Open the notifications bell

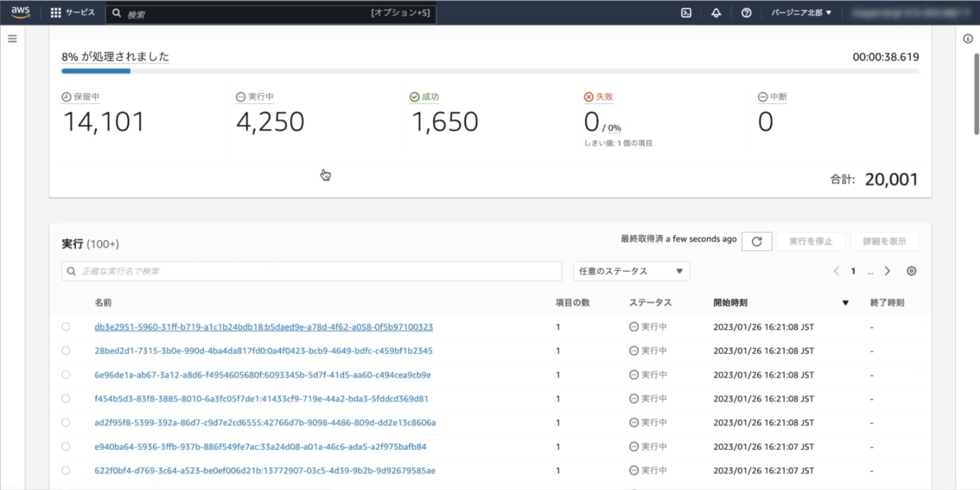pyautogui.click(x=716, y=13)
